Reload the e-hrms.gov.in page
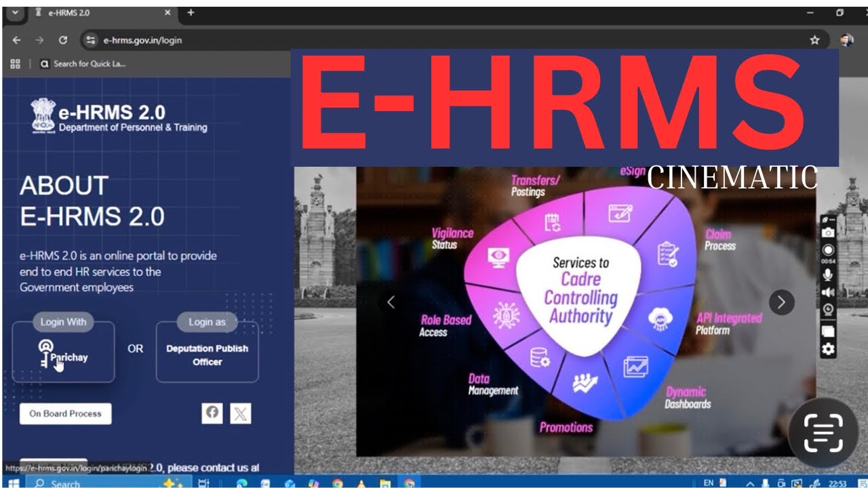The width and height of the screenshot is (868, 488). click(63, 40)
